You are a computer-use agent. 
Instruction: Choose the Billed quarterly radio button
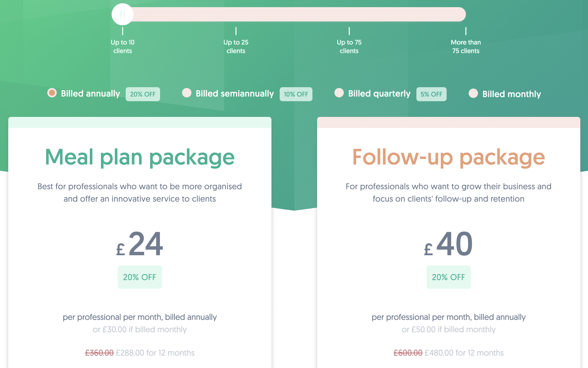point(339,93)
